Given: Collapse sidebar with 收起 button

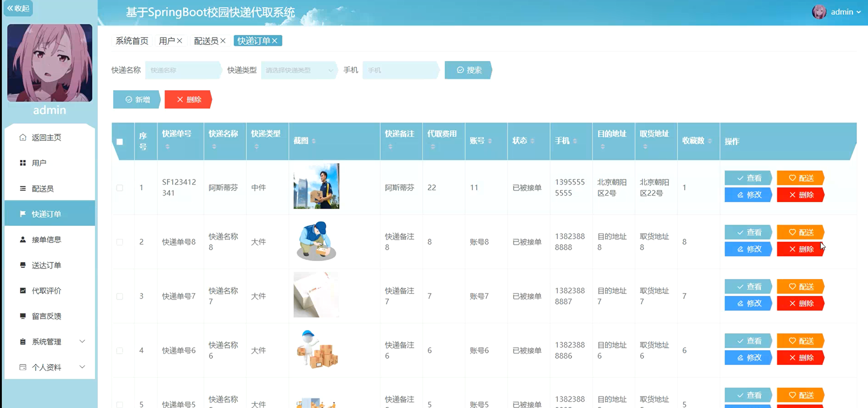Looking at the screenshot, I should [18, 8].
